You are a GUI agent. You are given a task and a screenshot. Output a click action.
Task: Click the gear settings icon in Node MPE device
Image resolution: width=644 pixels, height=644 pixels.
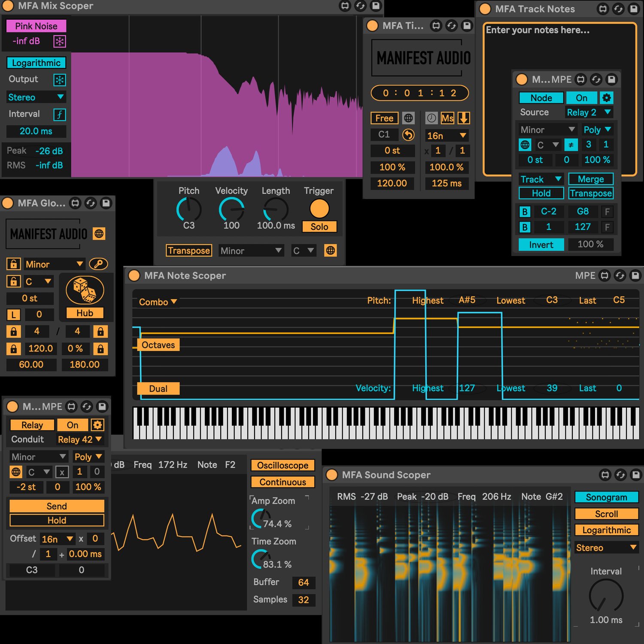point(606,98)
